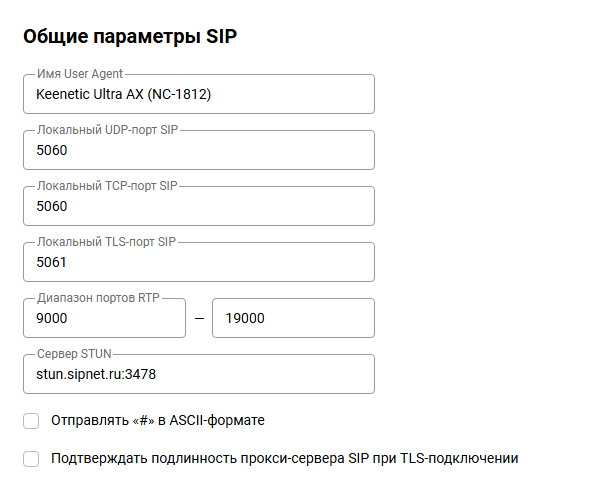
Task: Click the small Имя User Agent floating label
Action: 79,74
